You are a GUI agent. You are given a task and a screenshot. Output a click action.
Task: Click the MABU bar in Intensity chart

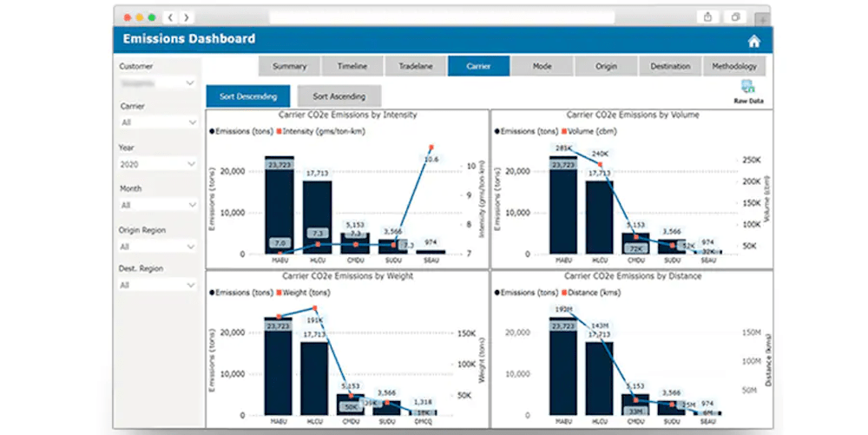pyautogui.click(x=279, y=208)
